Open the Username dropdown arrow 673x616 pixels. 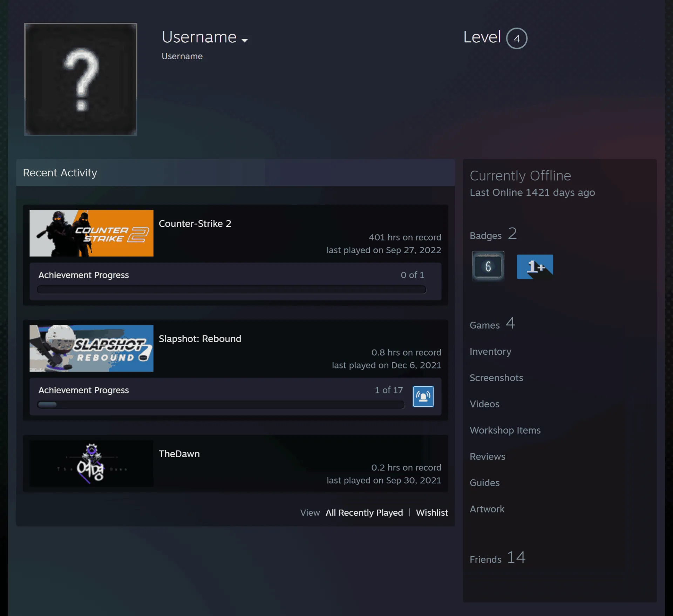pyautogui.click(x=245, y=40)
